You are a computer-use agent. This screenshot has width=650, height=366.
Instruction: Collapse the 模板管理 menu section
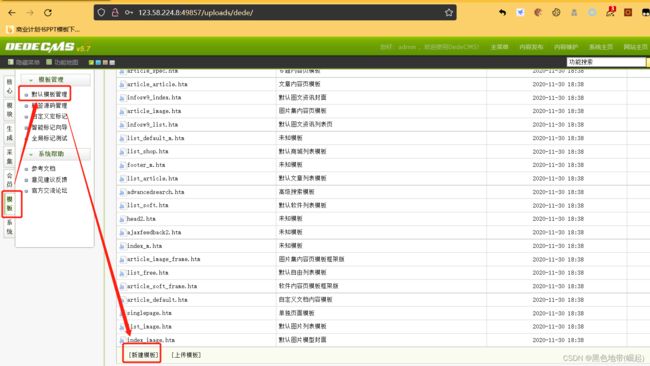click(x=56, y=80)
